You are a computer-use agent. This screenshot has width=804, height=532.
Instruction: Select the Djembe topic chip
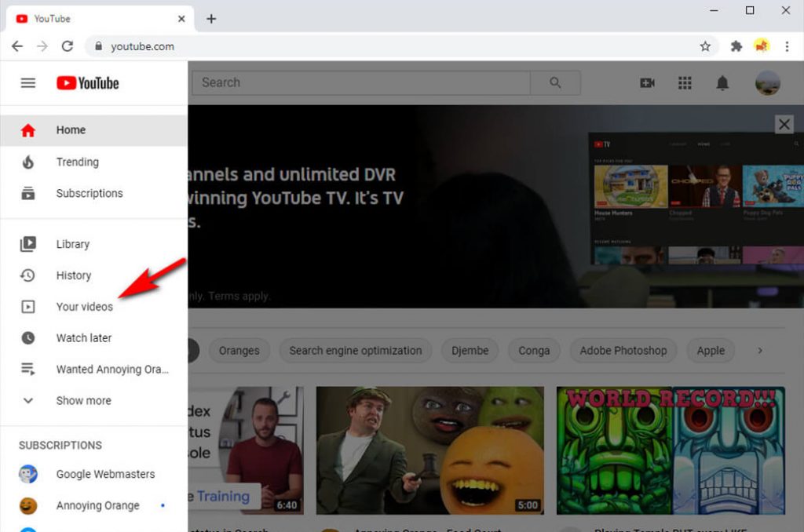pos(470,351)
